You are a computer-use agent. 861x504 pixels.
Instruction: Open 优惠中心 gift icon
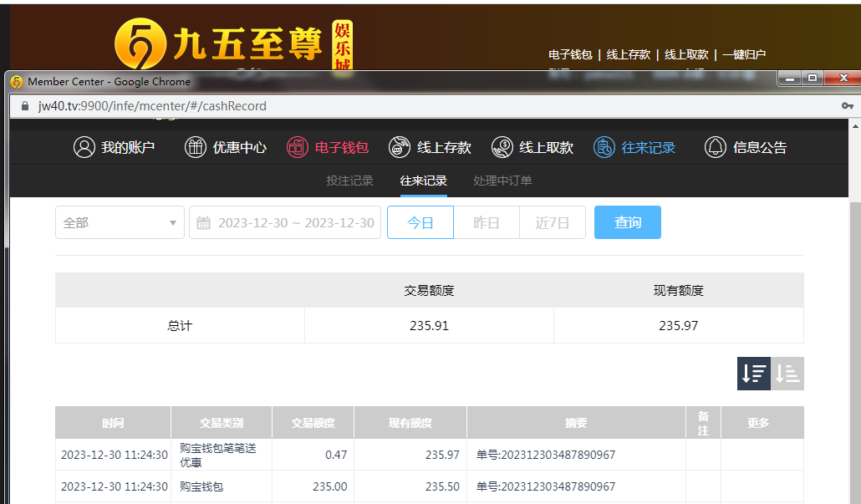tap(195, 147)
